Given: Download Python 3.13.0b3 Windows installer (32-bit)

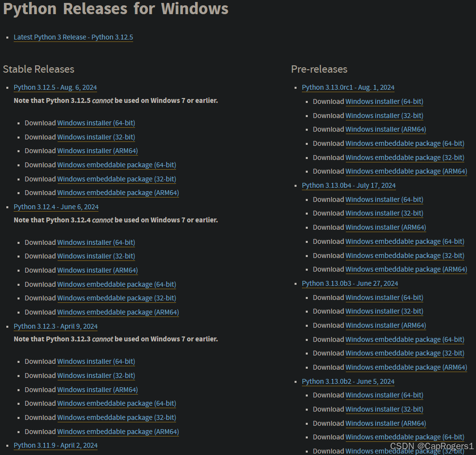Looking at the screenshot, I should pyautogui.click(x=384, y=312).
